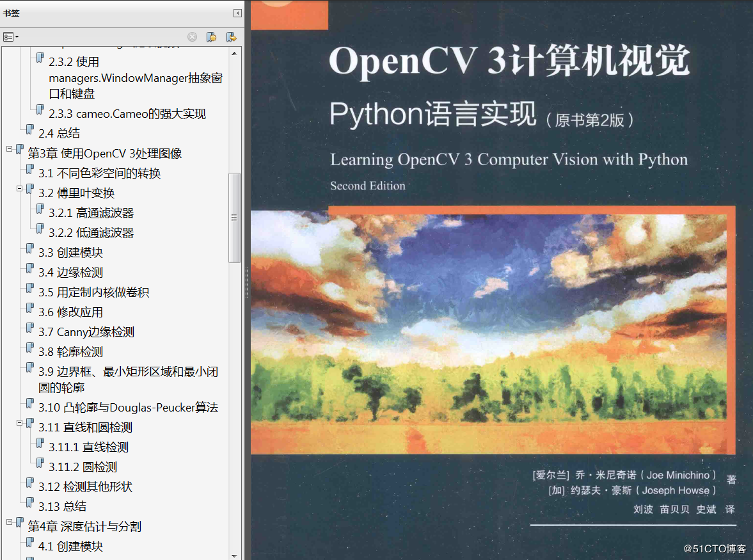Select bookmark 3.2.2 低通滤波器
This screenshot has height=560, width=753.
pos(91,232)
